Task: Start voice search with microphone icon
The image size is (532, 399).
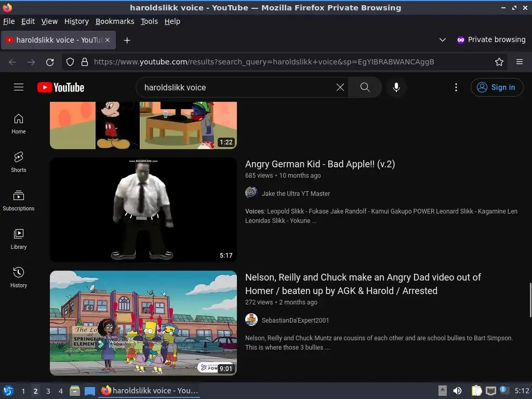Action: (396, 87)
